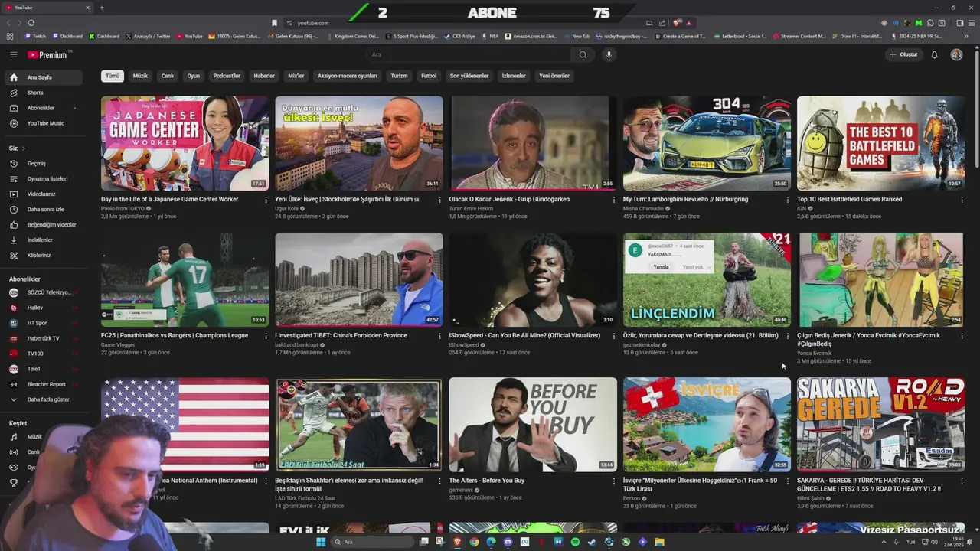Select the Oyun filter chip
Image resolution: width=980 pixels, height=551 pixels.
coord(194,76)
